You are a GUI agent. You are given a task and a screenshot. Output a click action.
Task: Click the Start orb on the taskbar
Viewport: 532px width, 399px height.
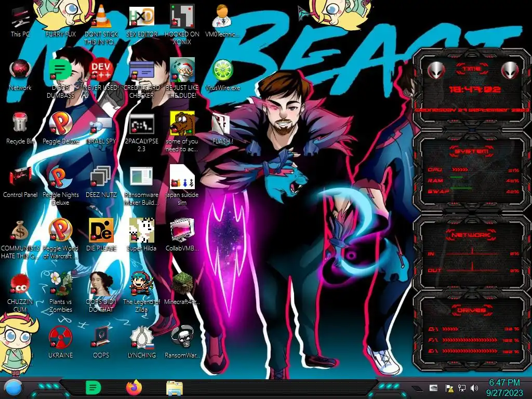pyautogui.click(x=14, y=388)
